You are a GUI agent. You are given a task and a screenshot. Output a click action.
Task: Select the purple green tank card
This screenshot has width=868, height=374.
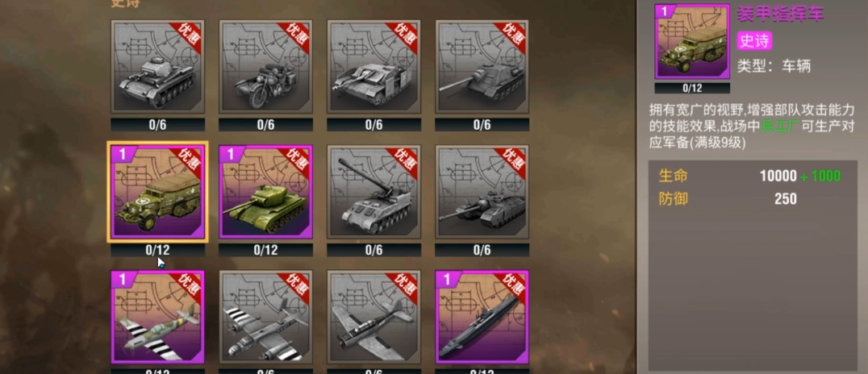[265, 192]
